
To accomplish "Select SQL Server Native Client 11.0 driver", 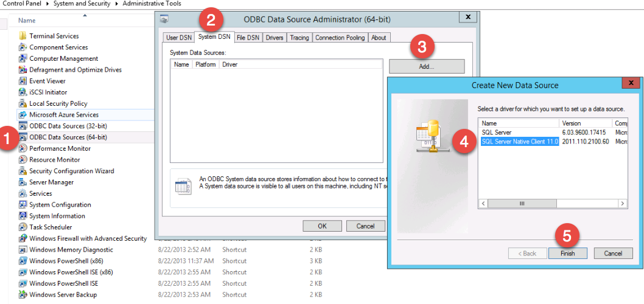I will pyautogui.click(x=519, y=142).
